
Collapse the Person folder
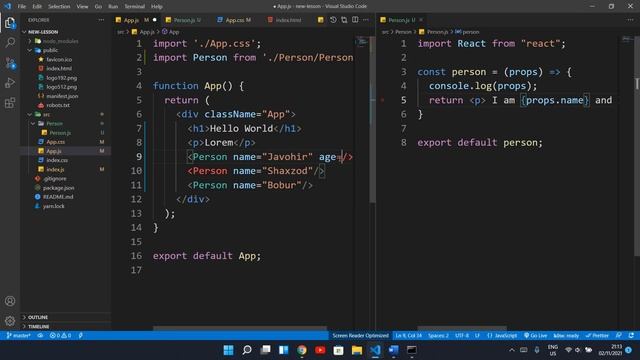(x=54, y=123)
